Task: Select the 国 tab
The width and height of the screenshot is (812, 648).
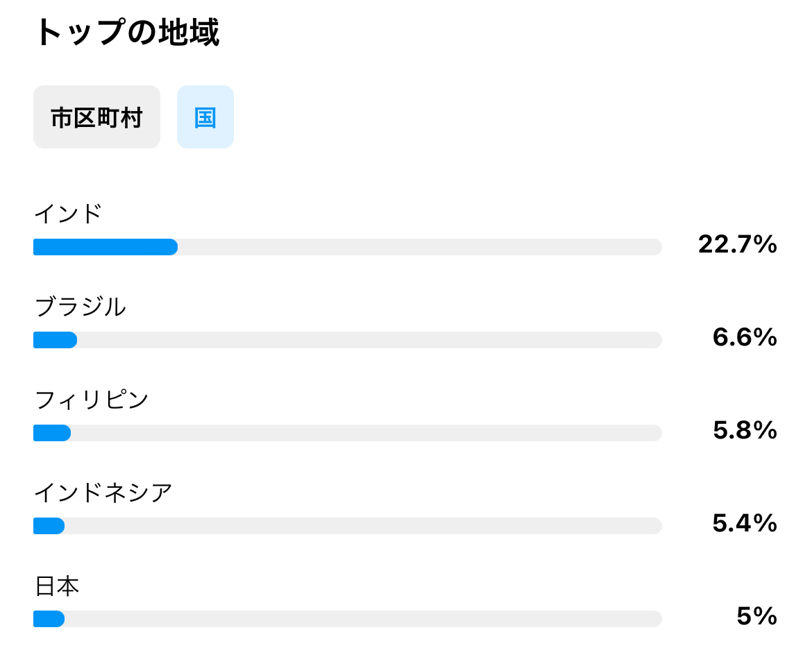Action: pos(205,117)
